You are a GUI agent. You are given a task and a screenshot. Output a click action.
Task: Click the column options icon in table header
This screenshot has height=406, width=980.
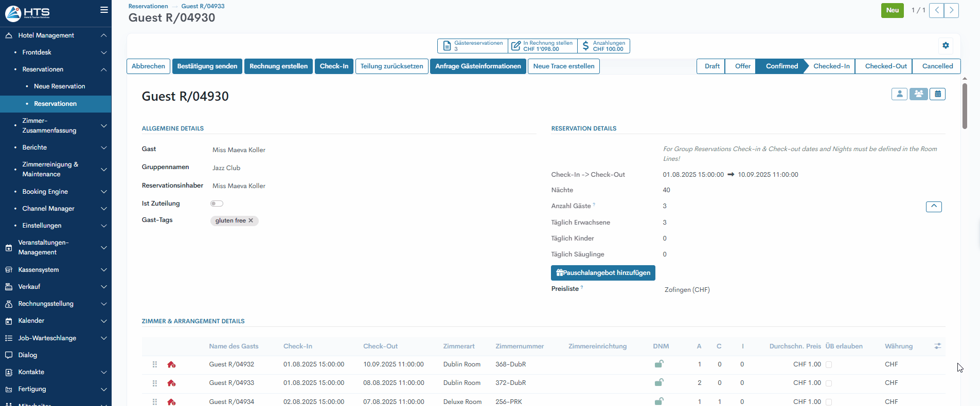pos(938,346)
